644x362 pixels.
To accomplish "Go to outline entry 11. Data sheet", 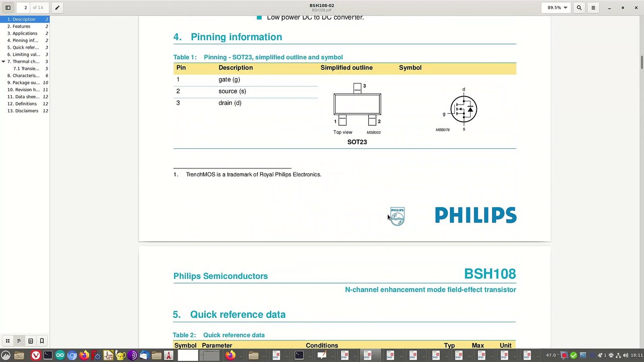I will (x=25, y=97).
